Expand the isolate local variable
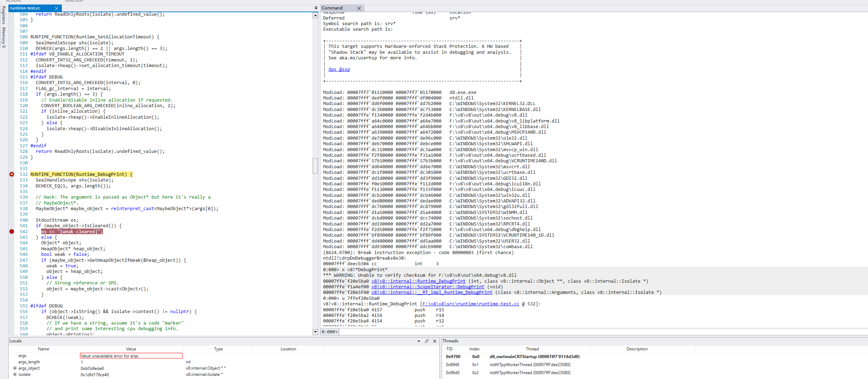Viewport: 868px width, 379px height. [15, 374]
